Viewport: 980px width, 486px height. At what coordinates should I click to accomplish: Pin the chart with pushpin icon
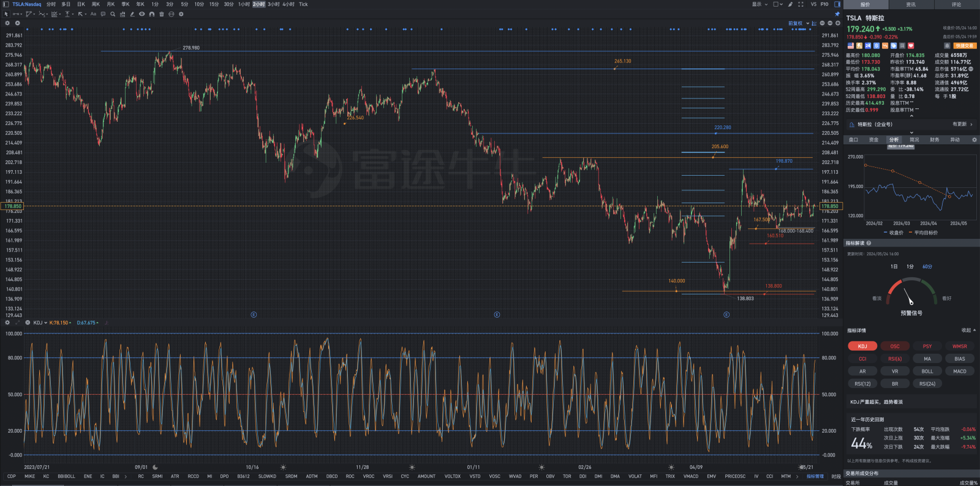837,14
